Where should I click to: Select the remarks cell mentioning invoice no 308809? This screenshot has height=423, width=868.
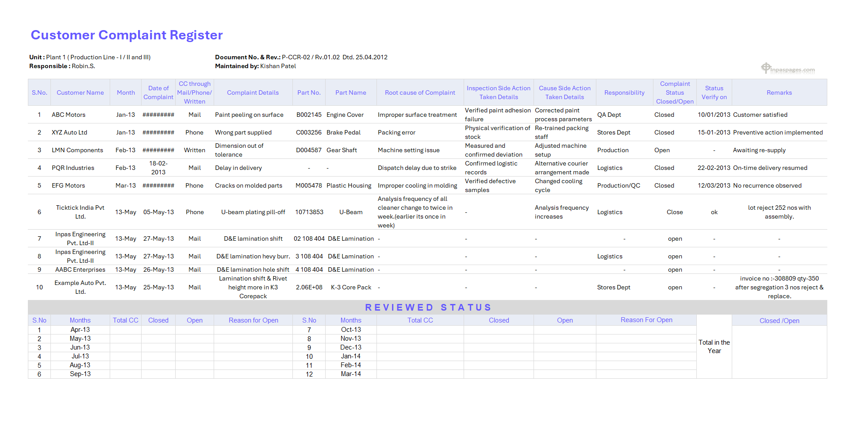[779, 287]
